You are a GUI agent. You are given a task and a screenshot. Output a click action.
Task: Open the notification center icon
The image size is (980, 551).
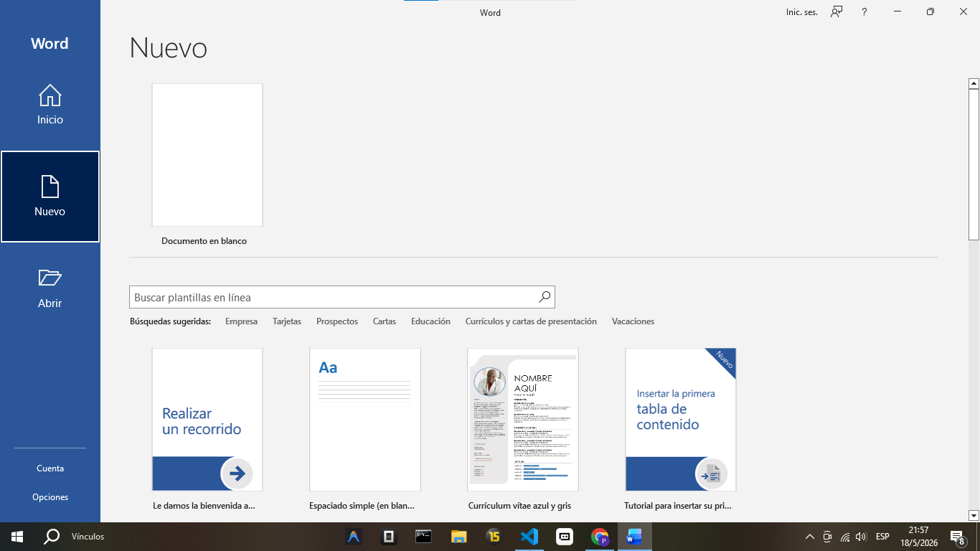click(x=957, y=537)
